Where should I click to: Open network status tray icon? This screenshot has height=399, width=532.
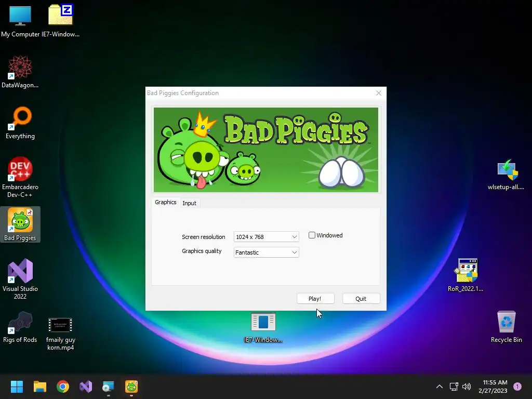[x=454, y=387]
